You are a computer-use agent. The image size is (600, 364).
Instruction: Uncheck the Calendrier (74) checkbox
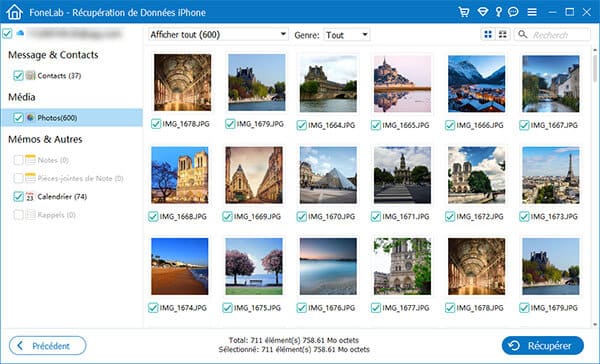pos(18,196)
